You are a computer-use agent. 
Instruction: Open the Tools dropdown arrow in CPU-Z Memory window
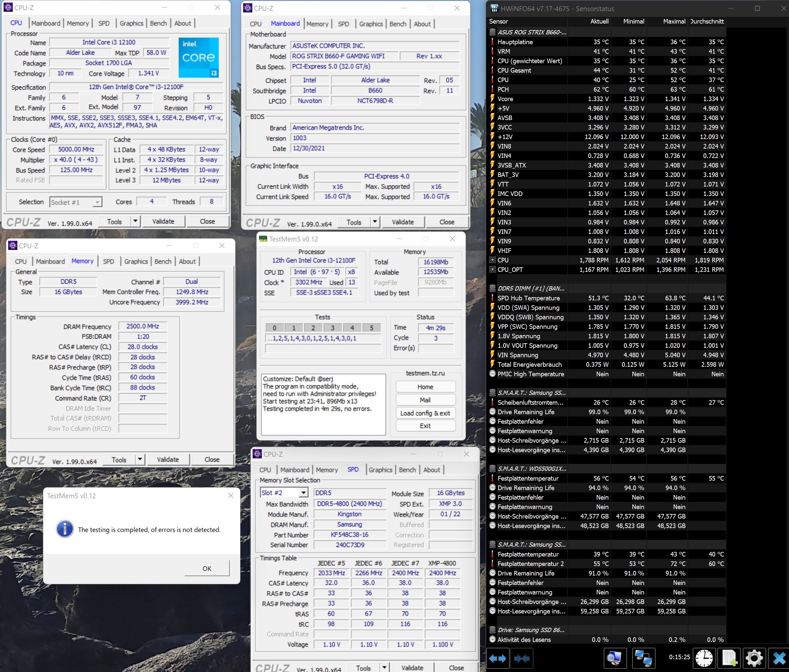click(x=140, y=460)
